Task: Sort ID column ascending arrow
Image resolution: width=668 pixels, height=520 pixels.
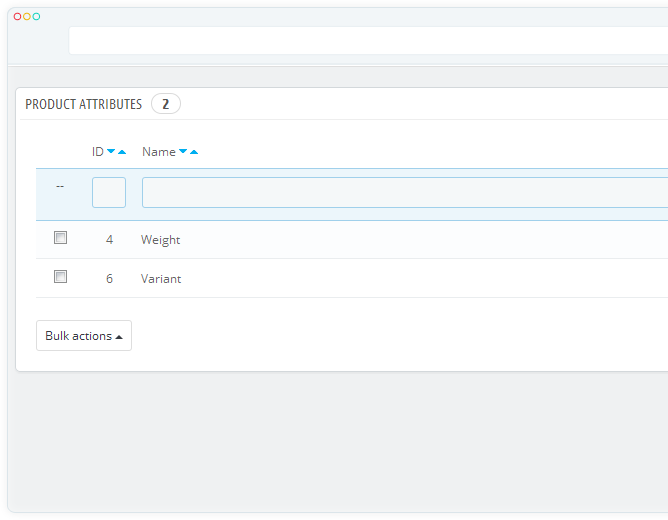Action: click(x=122, y=152)
